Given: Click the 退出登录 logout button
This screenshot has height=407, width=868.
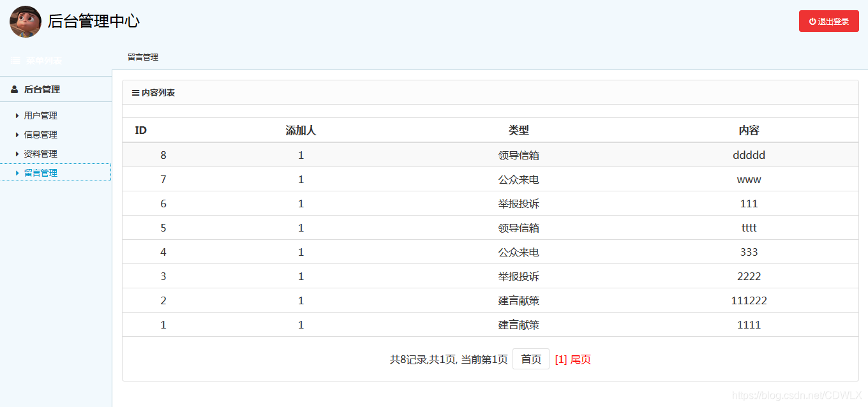Looking at the screenshot, I should (x=828, y=21).
